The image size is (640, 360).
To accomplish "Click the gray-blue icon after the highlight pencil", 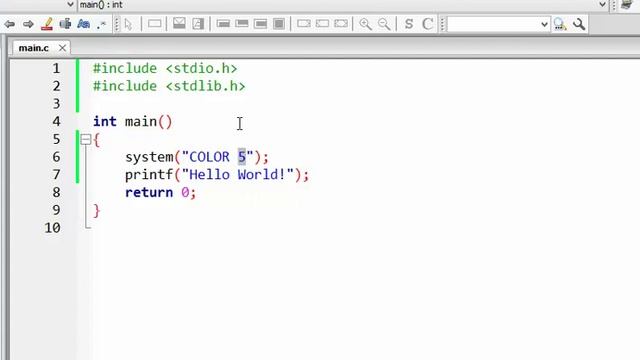I will [x=65, y=24].
